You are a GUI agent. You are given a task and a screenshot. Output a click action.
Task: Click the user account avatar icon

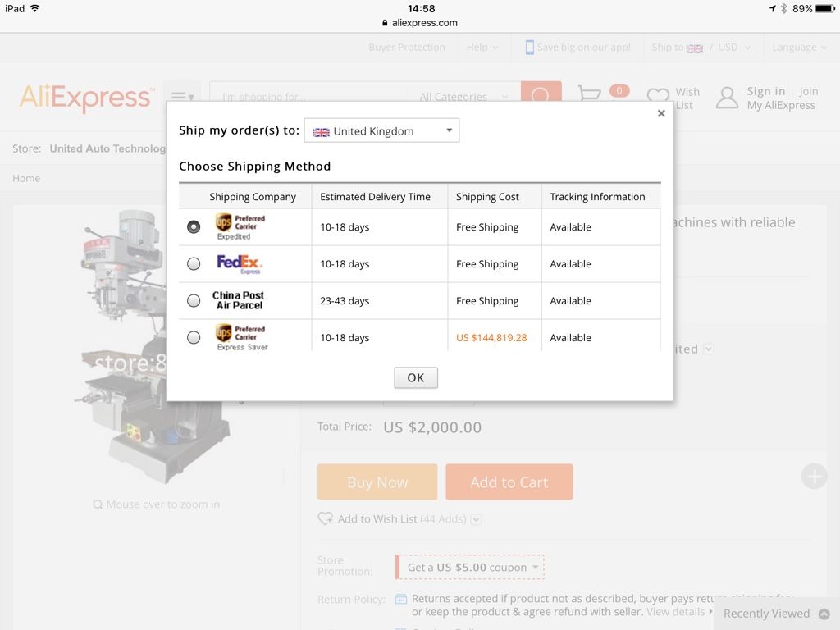(x=727, y=98)
